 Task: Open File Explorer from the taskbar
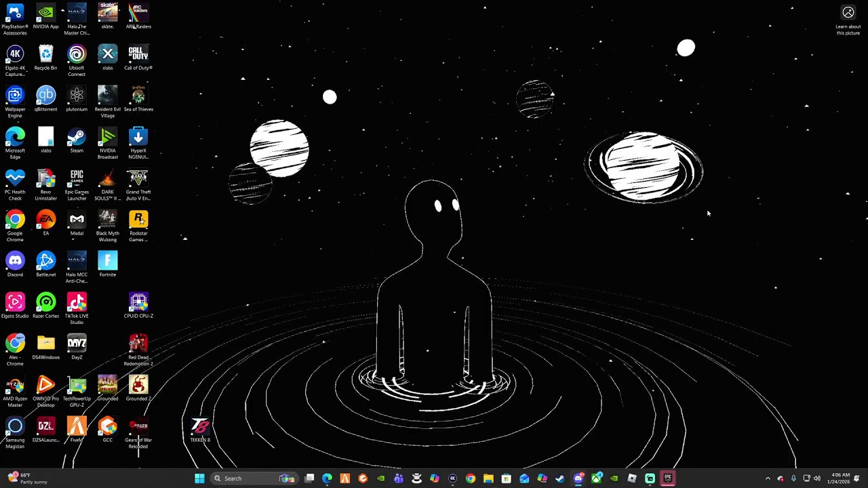click(x=488, y=479)
